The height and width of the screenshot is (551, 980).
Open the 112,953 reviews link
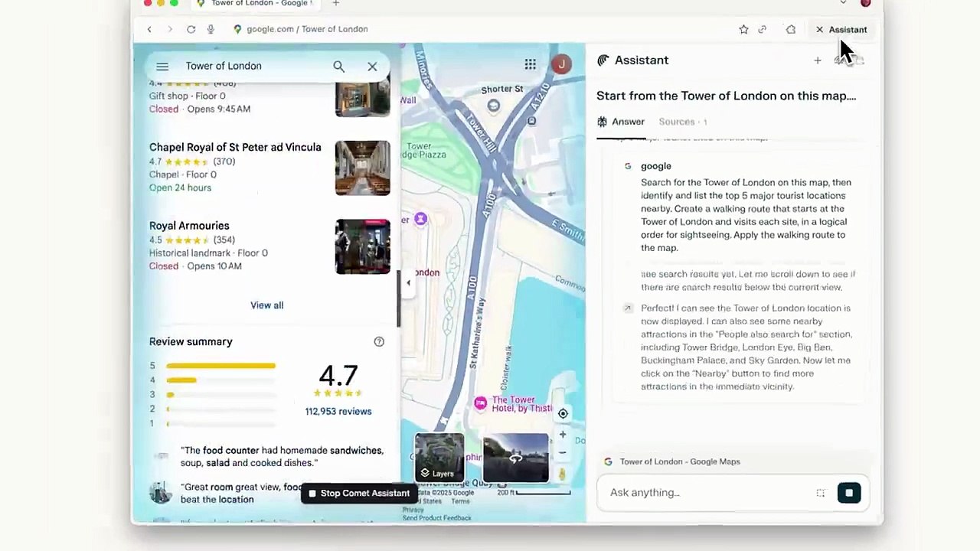pos(338,412)
